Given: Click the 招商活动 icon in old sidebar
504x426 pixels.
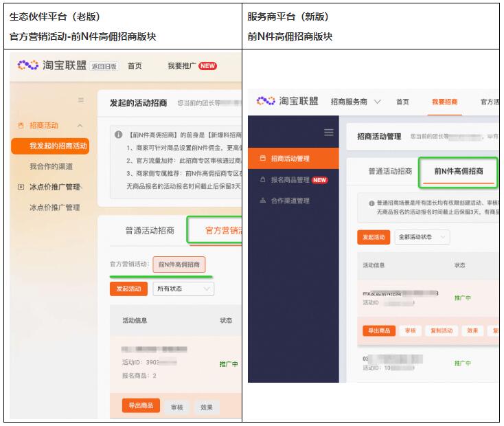Looking at the screenshot, I should 21,126.
